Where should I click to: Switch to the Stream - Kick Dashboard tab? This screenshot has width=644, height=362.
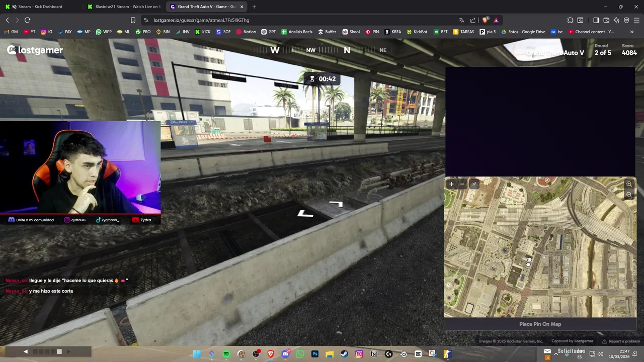tap(40, 7)
